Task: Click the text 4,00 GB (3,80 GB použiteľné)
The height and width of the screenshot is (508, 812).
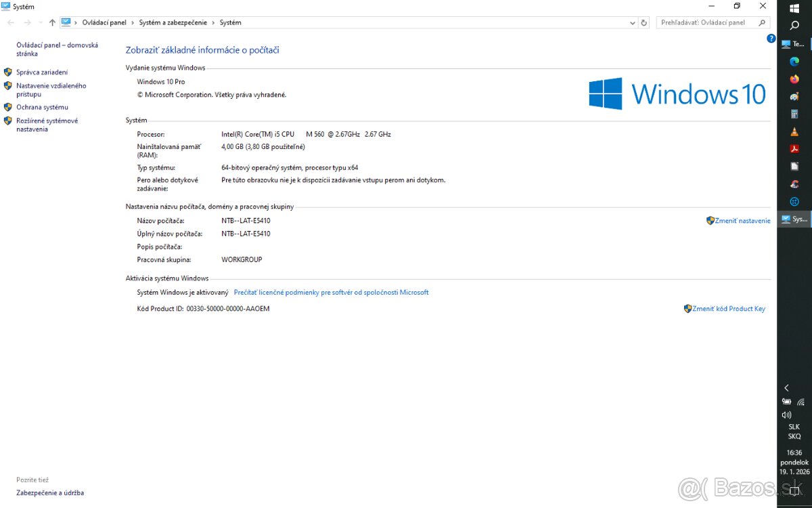Action: pyautogui.click(x=263, y=147)
